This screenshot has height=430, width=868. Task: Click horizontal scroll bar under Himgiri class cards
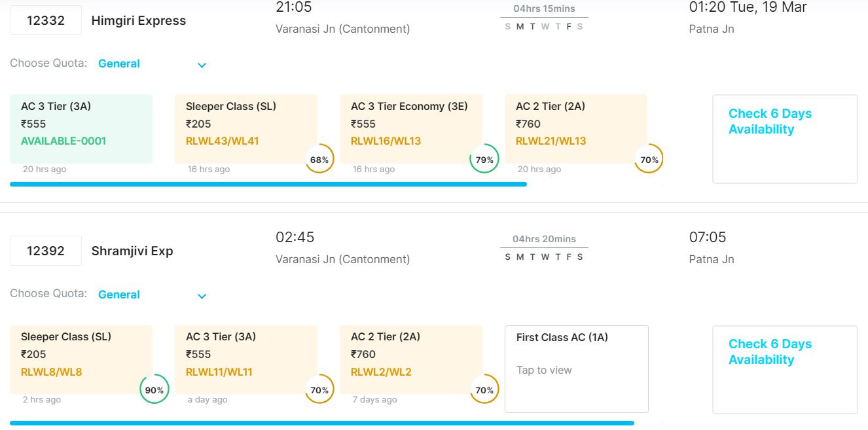coord(268,185)
